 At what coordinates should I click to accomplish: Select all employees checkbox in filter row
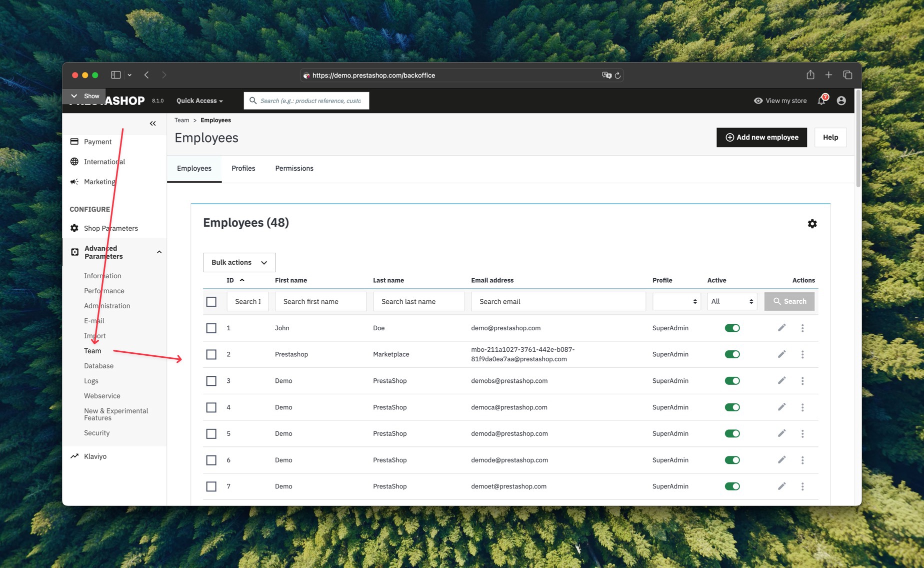211,302
